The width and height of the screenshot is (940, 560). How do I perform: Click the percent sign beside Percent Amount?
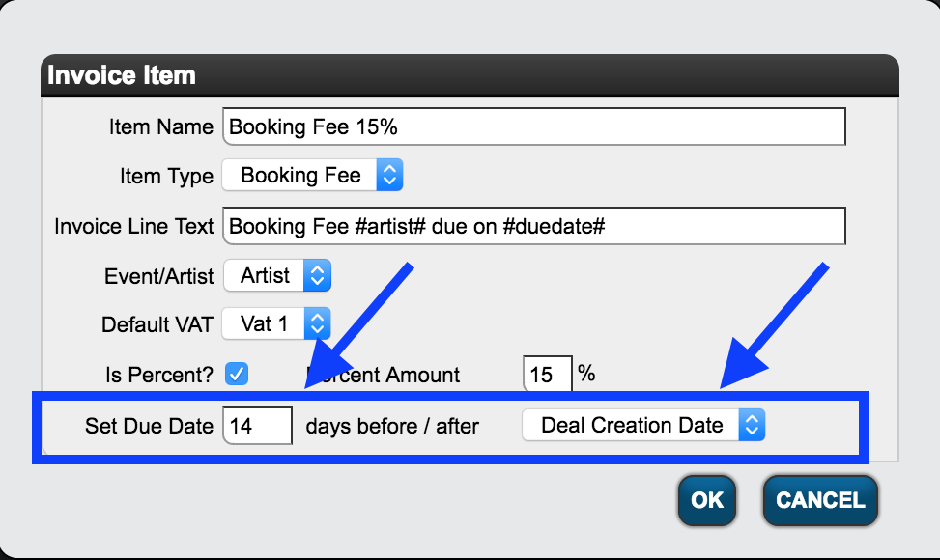tap(586, 374)
